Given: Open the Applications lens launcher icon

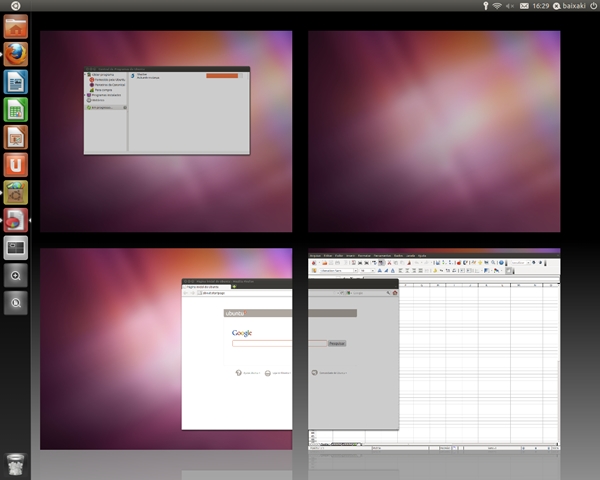Looking at the screenshot, I should point(15,275).
